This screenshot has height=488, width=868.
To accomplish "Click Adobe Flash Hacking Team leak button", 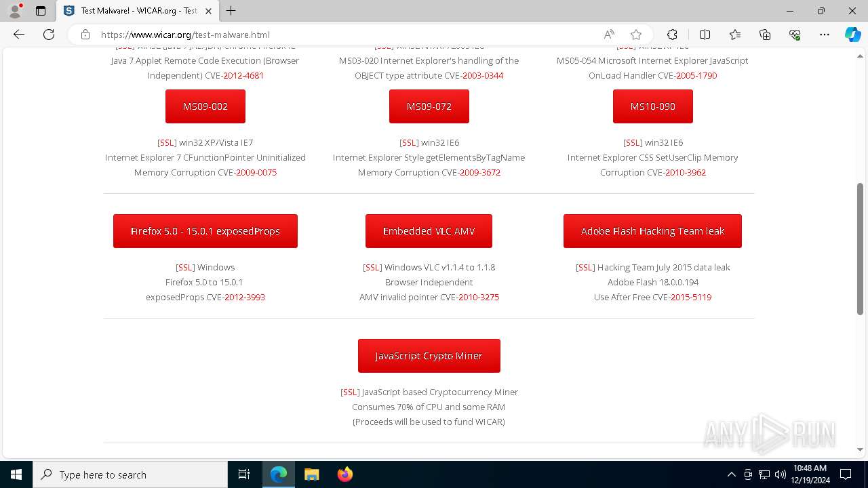I will pos(652,231).
